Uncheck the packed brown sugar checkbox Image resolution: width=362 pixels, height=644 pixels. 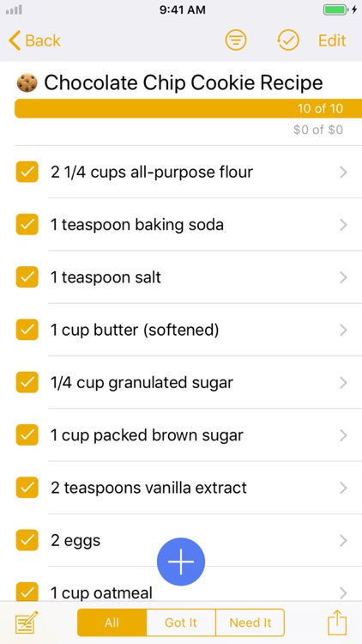pyautogui.click(x=27, y=435)
